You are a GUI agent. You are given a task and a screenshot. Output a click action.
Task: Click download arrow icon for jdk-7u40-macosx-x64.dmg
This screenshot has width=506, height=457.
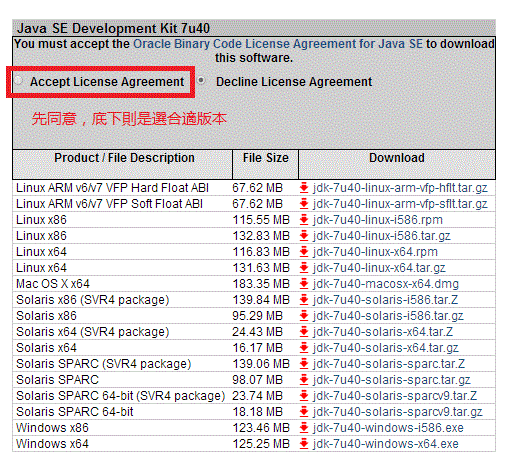pyautogui.click(x=304, y=284)
